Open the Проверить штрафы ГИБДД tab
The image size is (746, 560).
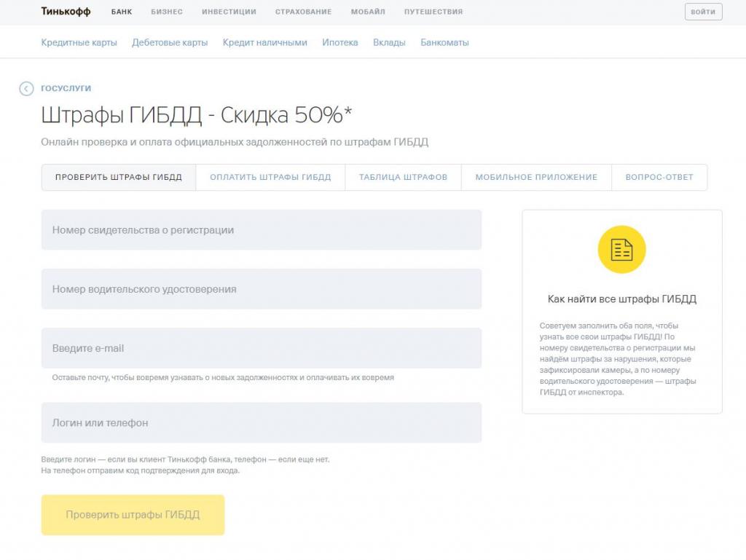click(x=119, y=177)
